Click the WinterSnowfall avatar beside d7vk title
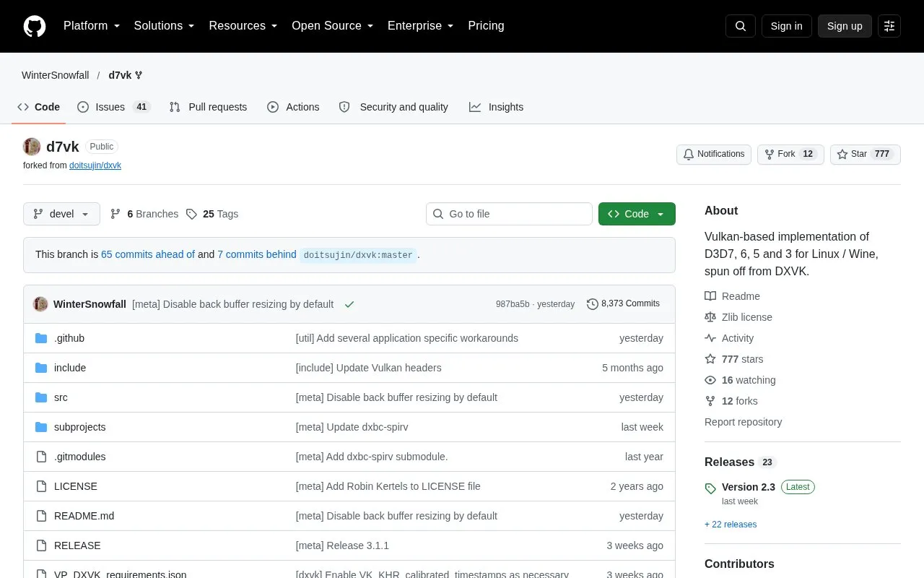Image resolution: width=924 pixels, height=578 pixels. coord(32,147)
